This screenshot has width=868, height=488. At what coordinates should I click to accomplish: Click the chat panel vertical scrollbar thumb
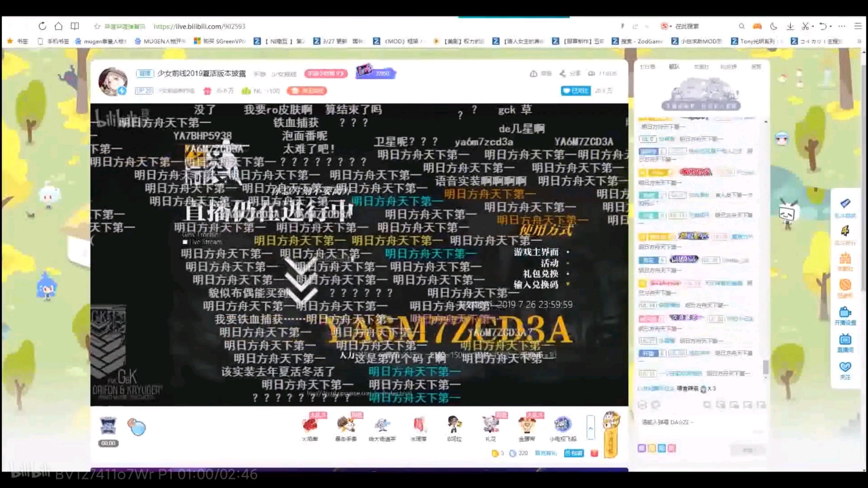tap(766, 367)
